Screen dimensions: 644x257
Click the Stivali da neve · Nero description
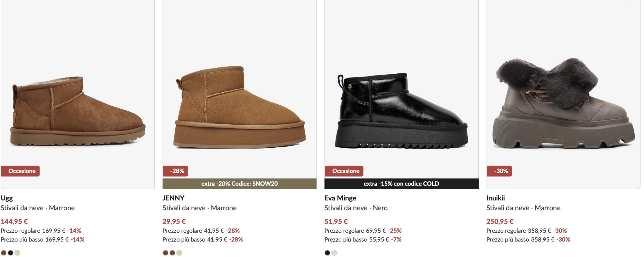[x=356, y=208]
